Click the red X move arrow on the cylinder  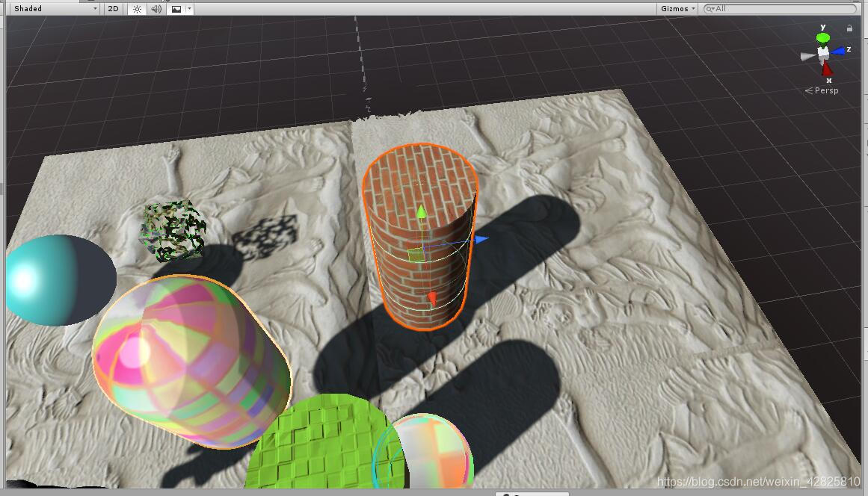coord(432,299)
